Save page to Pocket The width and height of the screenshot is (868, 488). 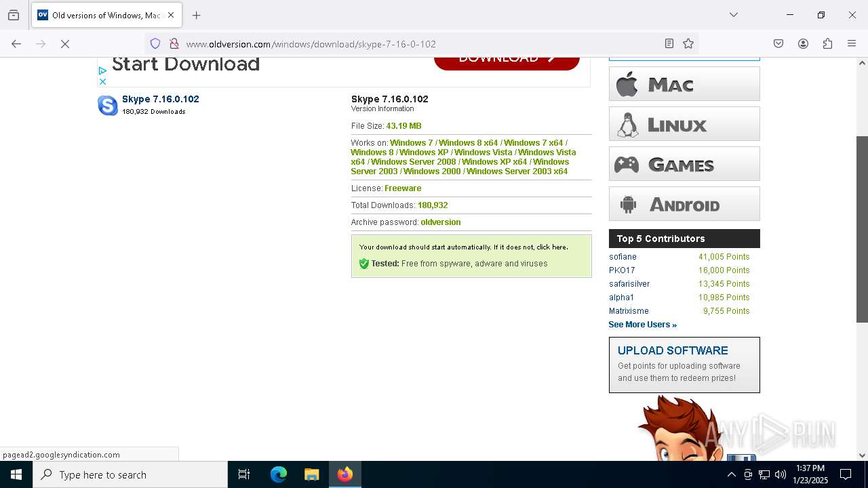click(x=778, y=44)
